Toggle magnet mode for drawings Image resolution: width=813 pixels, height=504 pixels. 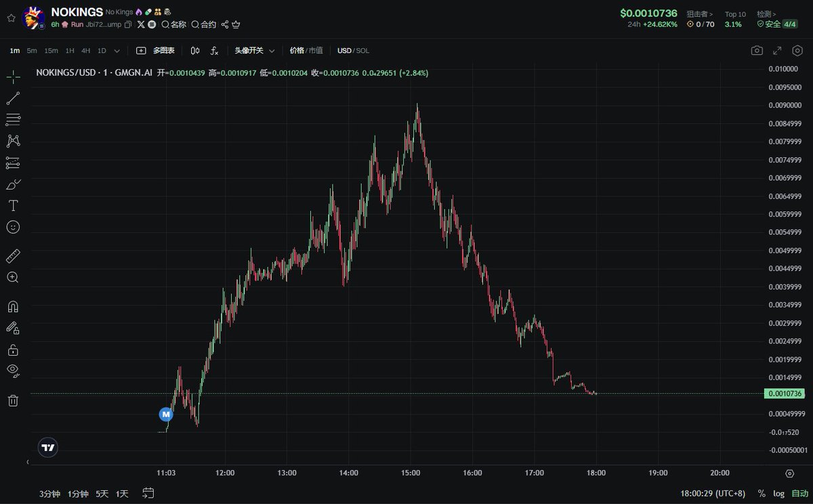tap(13, 307)
